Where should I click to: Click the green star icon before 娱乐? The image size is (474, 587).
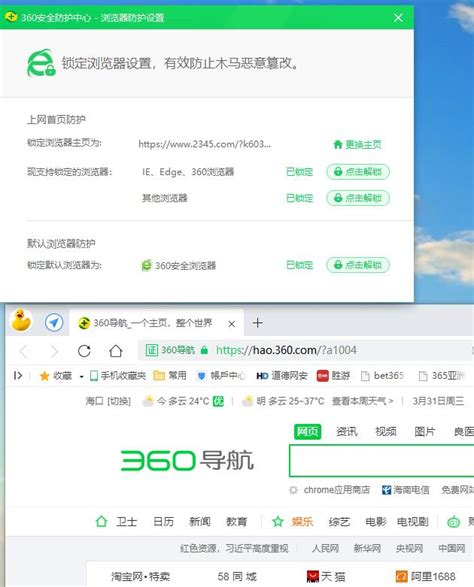tap(278, 521)
